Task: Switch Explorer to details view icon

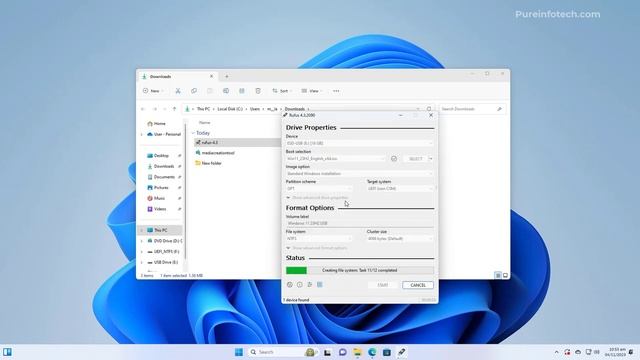Action: [x=498, y=276]
